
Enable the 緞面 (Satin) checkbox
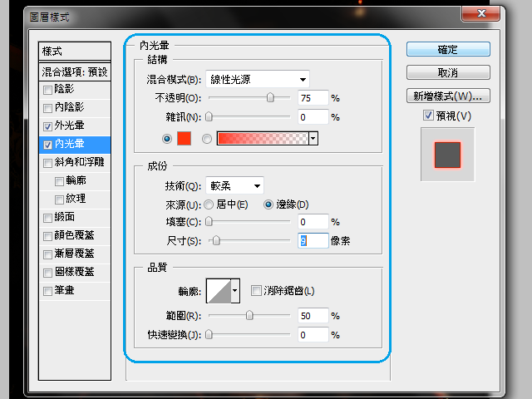click(x=47, y=218)
